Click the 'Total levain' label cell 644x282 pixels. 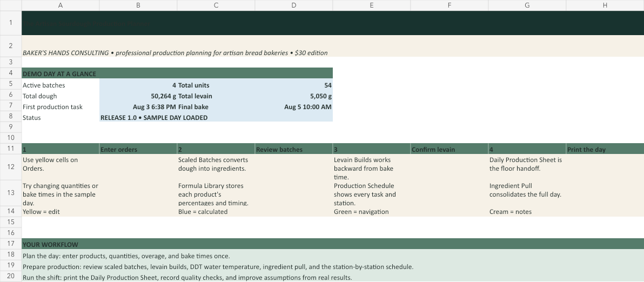click(216, 96)
